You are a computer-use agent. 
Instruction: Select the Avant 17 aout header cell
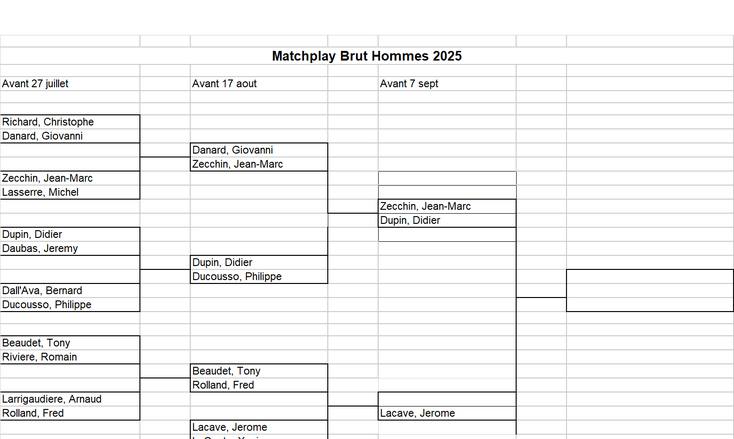[x=225, y=84]
